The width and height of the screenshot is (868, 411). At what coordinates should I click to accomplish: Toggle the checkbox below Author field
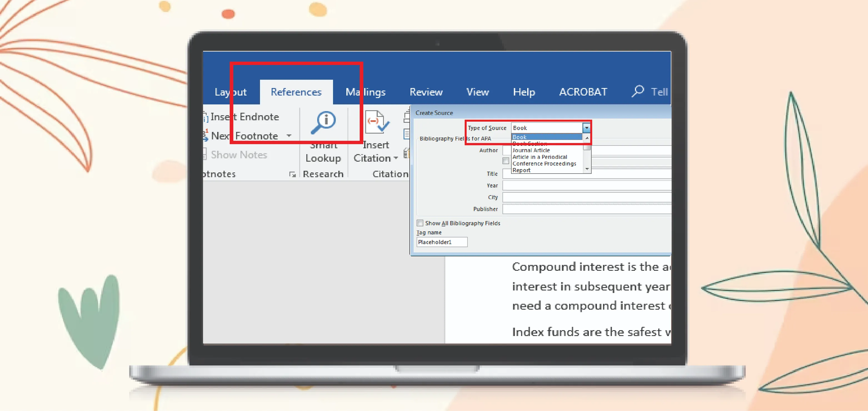(x=506, y=161)
